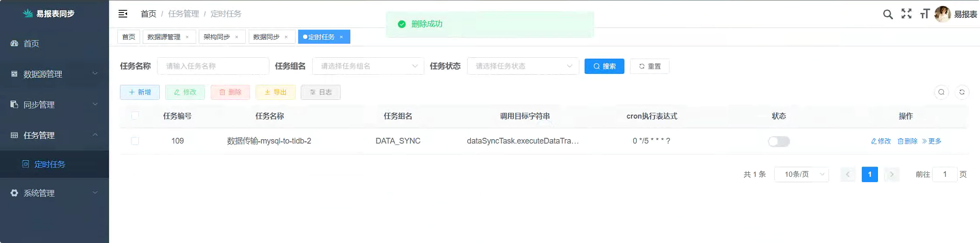Click the 导出 button
Screen dimensions: 980x243
[275, 92]
